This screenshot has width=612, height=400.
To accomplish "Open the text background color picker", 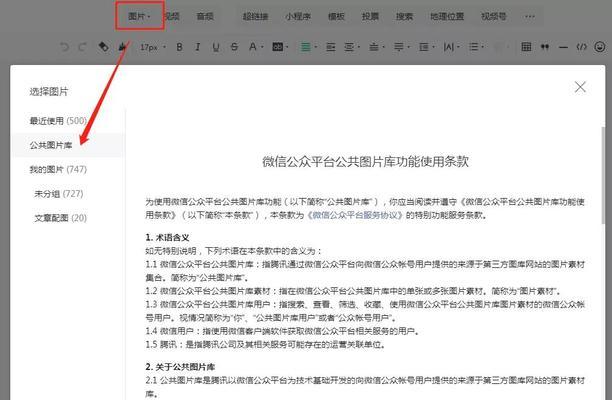I will click(x=280, y=47).
